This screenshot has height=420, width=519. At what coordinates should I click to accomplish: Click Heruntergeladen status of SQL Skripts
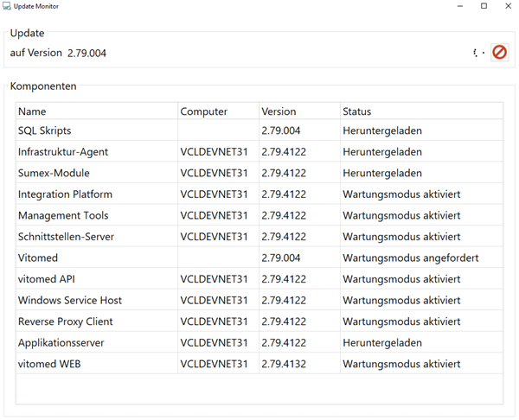point(382,130)
